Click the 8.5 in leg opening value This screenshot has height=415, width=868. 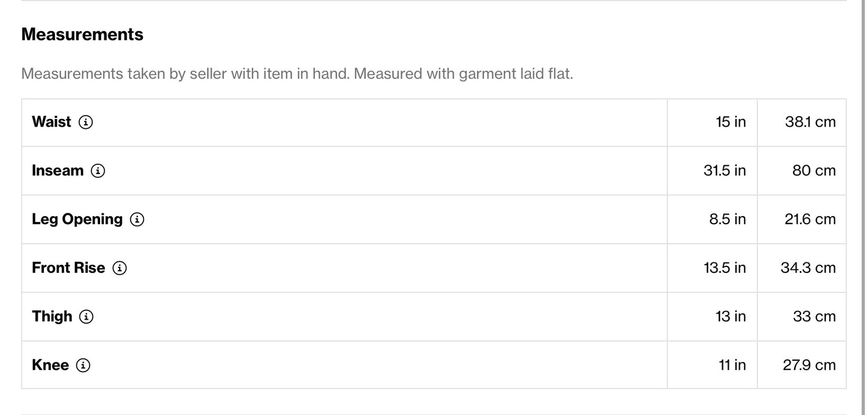(x=727, y=219)
